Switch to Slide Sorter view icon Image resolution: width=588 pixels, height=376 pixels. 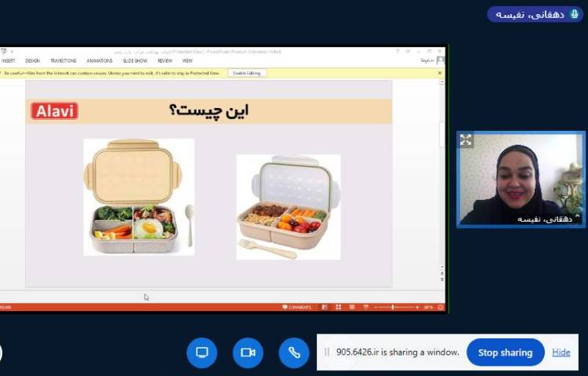pyautogui.click(x=338, y=307)
